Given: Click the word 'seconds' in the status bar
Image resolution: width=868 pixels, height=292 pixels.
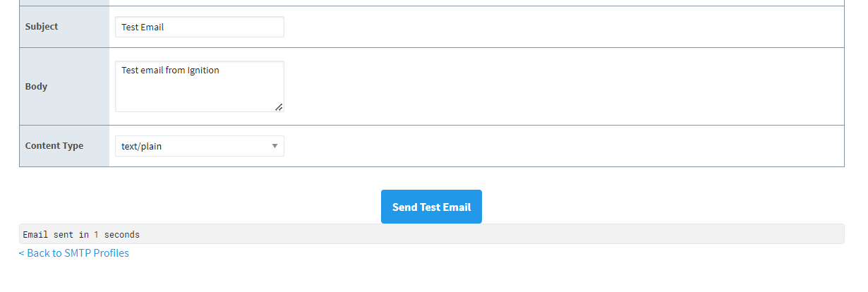Looking at the screenshot, I should tap(121, 234).
